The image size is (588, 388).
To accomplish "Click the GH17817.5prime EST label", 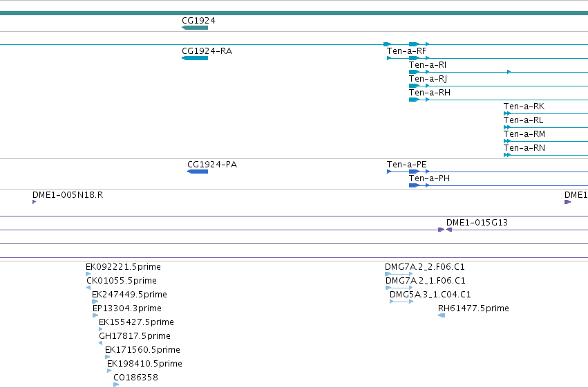I will (x=135, y=336).
